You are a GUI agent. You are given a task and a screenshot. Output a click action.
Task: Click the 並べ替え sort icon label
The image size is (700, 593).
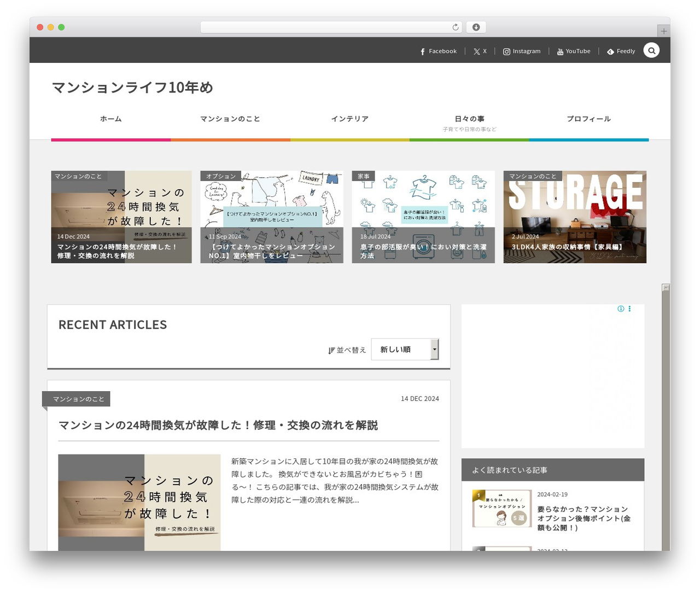[347, 350]
